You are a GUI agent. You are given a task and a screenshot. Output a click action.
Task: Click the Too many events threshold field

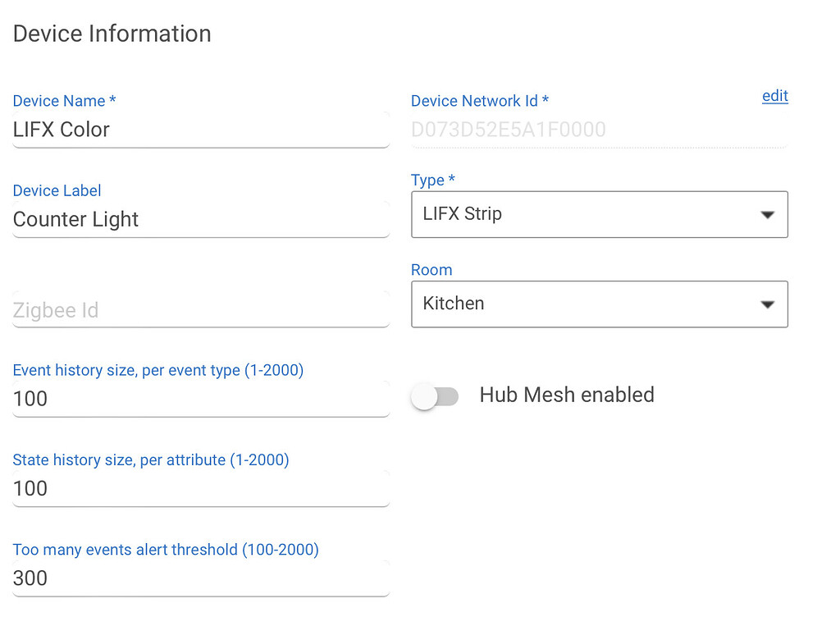(x=201, y=578)
